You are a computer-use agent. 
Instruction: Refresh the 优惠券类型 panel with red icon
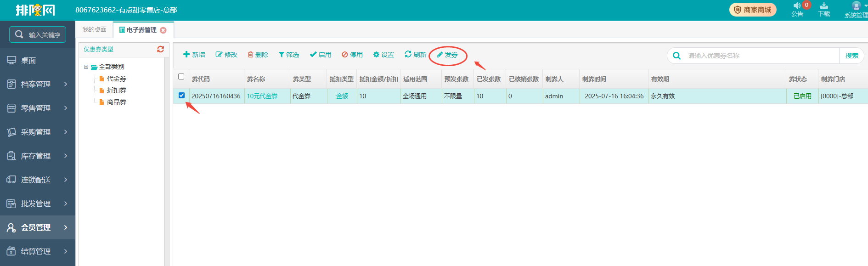pyautogui.click(x=160, y=49)
